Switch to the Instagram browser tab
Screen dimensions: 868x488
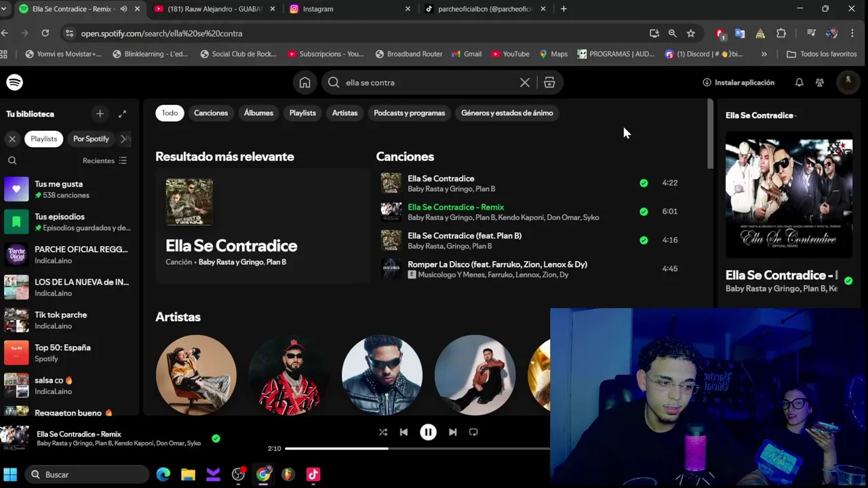coord(348,9)
